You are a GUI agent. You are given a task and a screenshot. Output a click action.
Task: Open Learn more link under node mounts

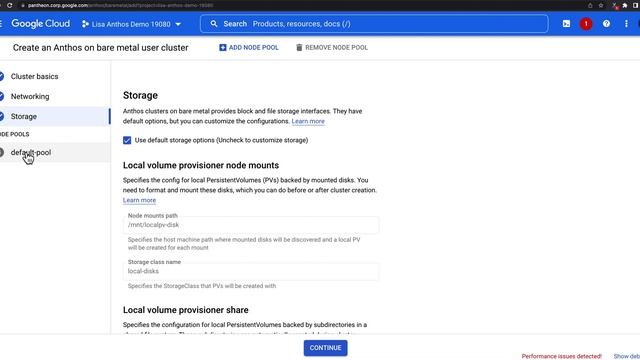(x=139, y=200)
